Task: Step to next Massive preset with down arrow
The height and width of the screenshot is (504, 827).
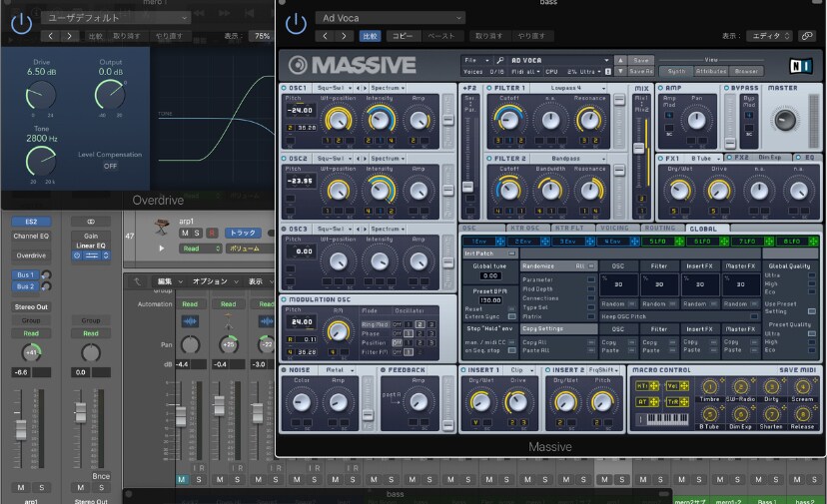Action: coord(621,71)
